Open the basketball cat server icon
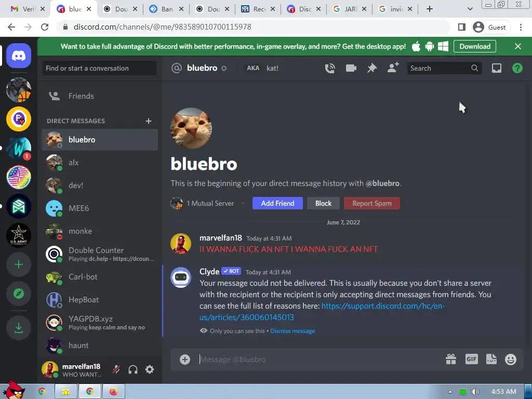This screenshot has height=399, width=532. 19,90
